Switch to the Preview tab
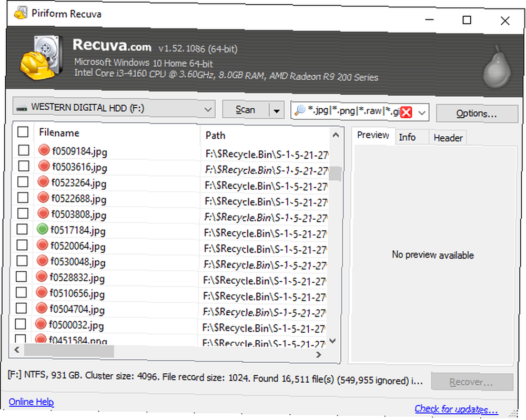Image resolution: width=526 pixels, height=420 pixels. tap(373, 135)
